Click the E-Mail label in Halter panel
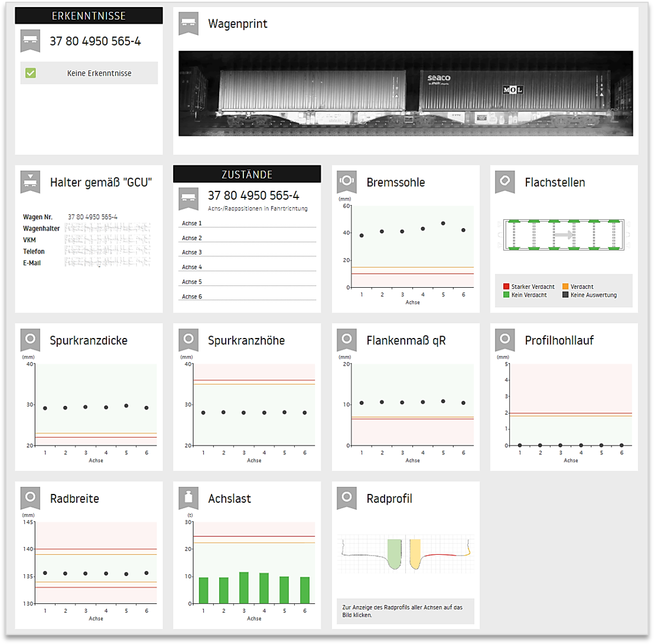The width and height of the screenshot is (654, 644). coord(32,263)
